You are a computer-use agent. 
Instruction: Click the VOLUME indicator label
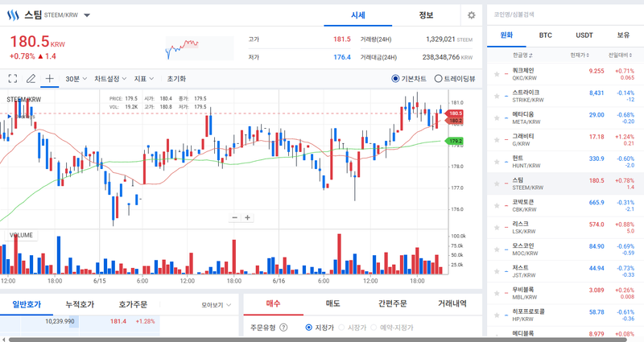coord(22,235)
